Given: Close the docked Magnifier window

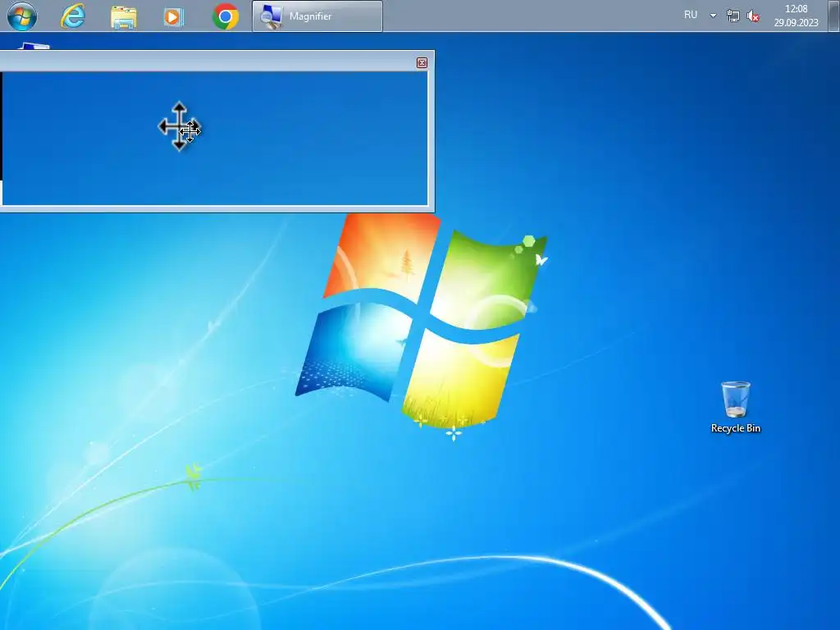Looking at the screenshot, I should 422,62.
